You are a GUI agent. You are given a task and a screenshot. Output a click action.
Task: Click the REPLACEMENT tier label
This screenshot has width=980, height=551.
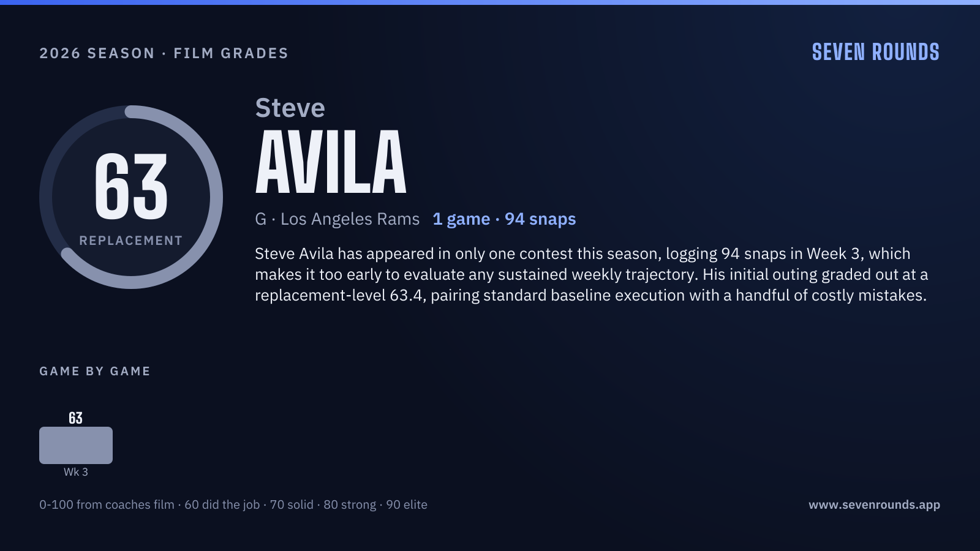131,241
